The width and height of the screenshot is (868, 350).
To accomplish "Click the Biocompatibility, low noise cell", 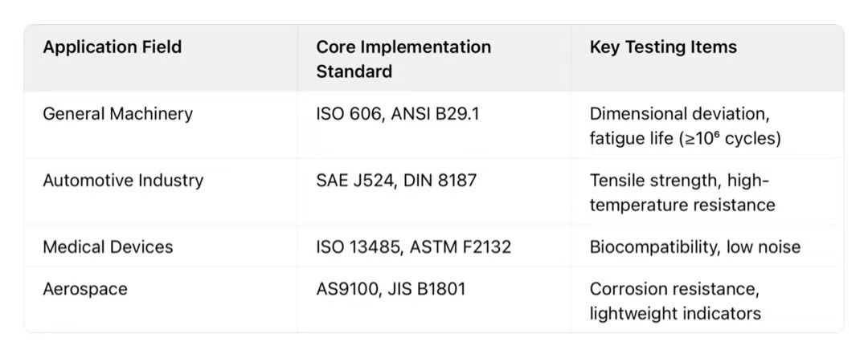I will (x=694, y=246).
